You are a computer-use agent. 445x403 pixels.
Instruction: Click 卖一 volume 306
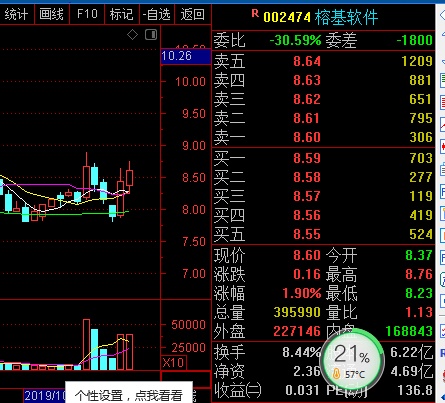[x=421, y=137]
